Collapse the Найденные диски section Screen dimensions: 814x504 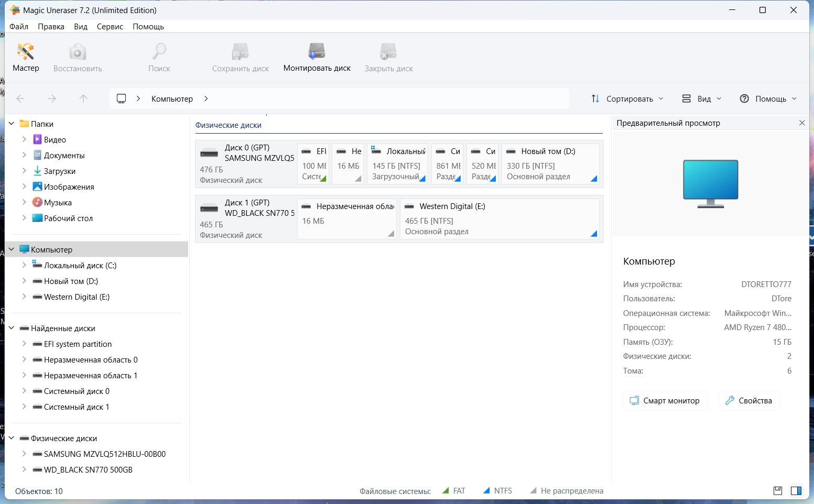(x=12, y=328)
